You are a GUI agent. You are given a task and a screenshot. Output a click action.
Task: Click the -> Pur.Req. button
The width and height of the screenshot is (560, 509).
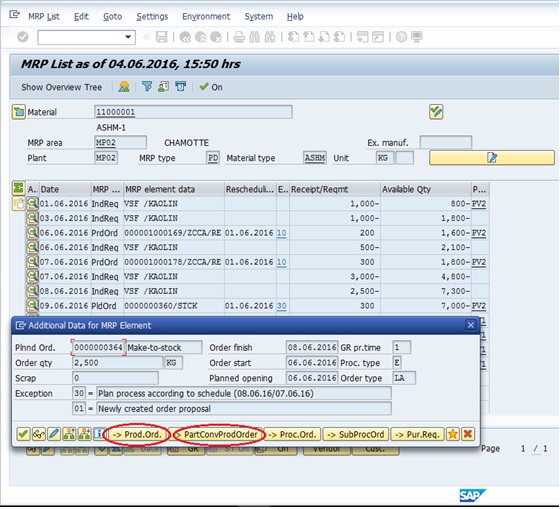418,434
